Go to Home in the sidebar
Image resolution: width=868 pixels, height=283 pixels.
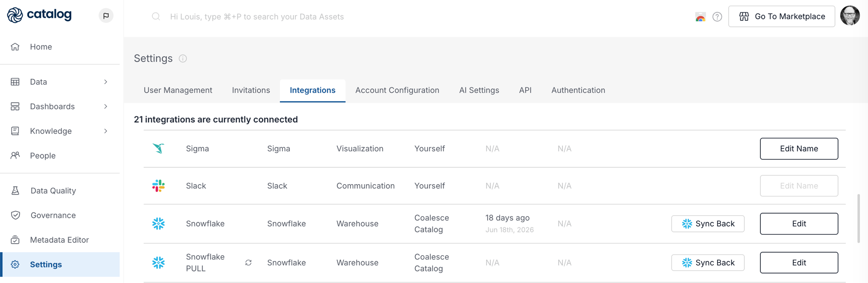pyautogui.click(x=60, y=47)
